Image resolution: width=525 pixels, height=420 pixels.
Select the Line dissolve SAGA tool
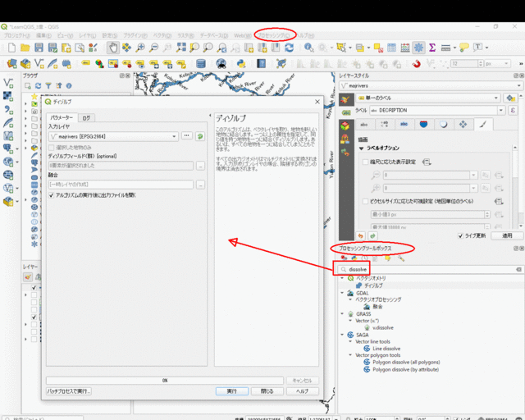pyautogui.click(x=386, y=349)
